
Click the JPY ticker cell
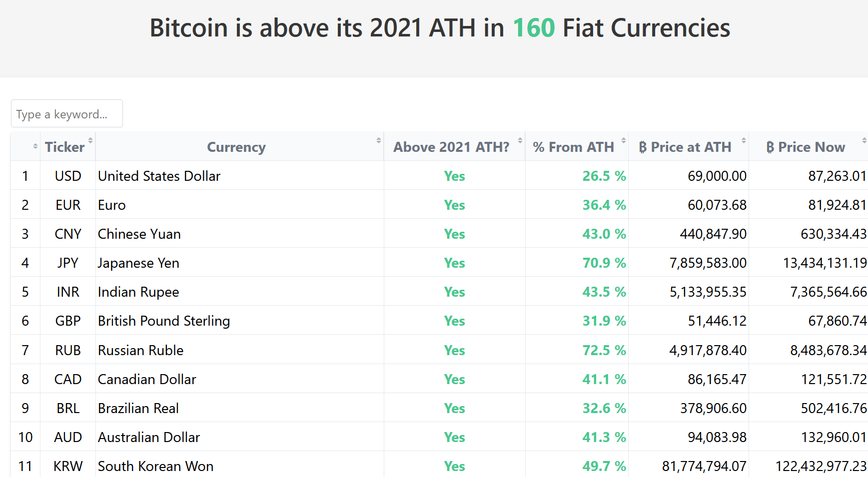tap(68, 263)
